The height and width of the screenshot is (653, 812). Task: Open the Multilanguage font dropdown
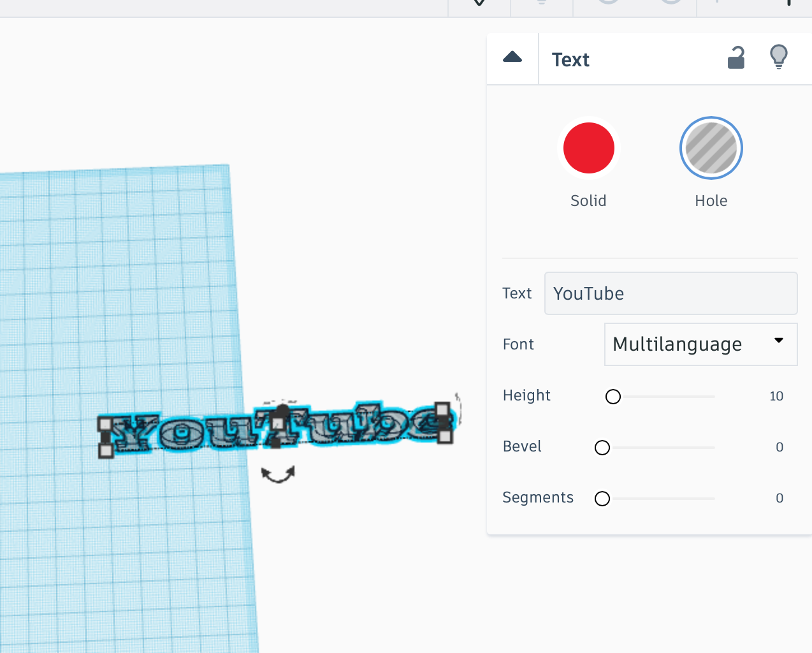(700, 344)
